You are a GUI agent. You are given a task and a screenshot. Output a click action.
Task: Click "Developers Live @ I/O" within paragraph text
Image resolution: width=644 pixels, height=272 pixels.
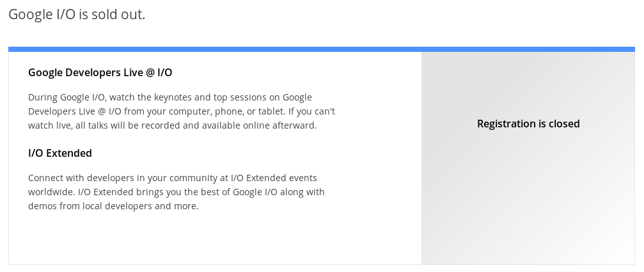click(75, 111)
